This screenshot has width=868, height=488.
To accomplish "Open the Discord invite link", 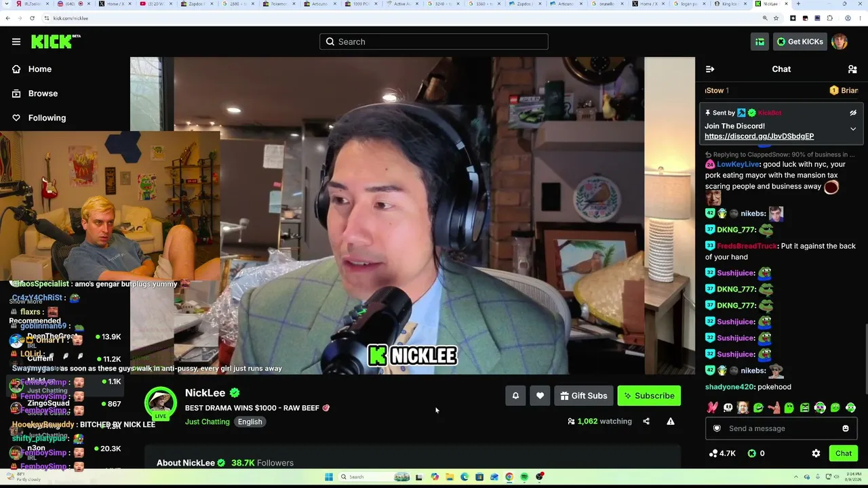I will (759, 136).
